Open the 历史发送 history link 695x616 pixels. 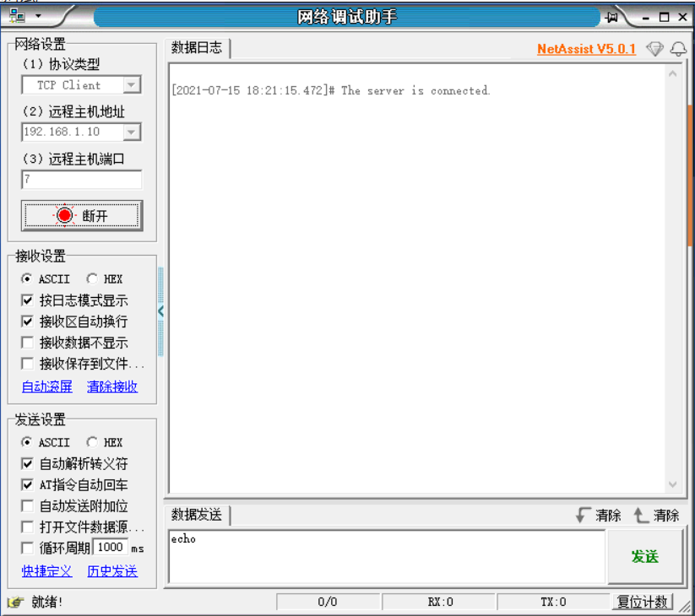tap(112, 571)
